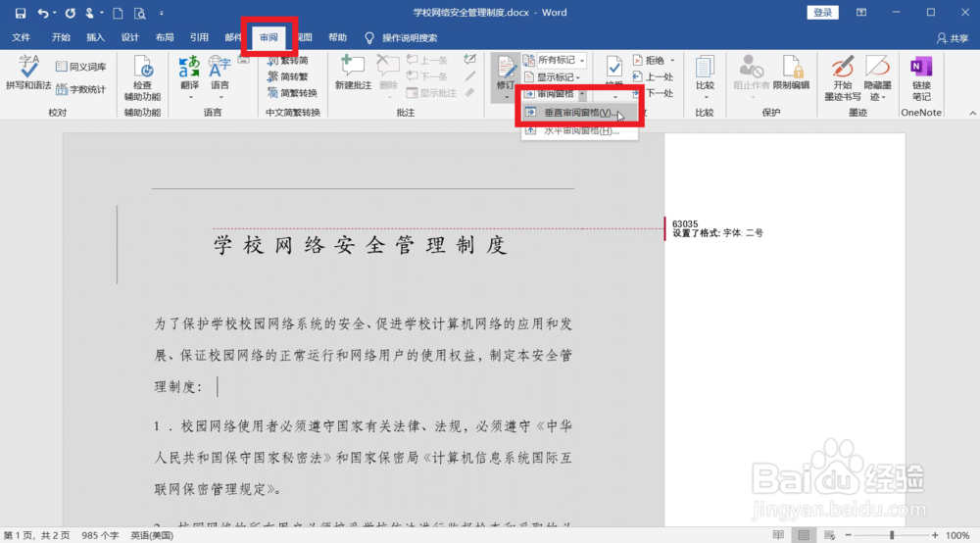This screenshot has height=543, width=980.
Task: Click the 100% zoom level button
Action: click(x=957, y=535)
